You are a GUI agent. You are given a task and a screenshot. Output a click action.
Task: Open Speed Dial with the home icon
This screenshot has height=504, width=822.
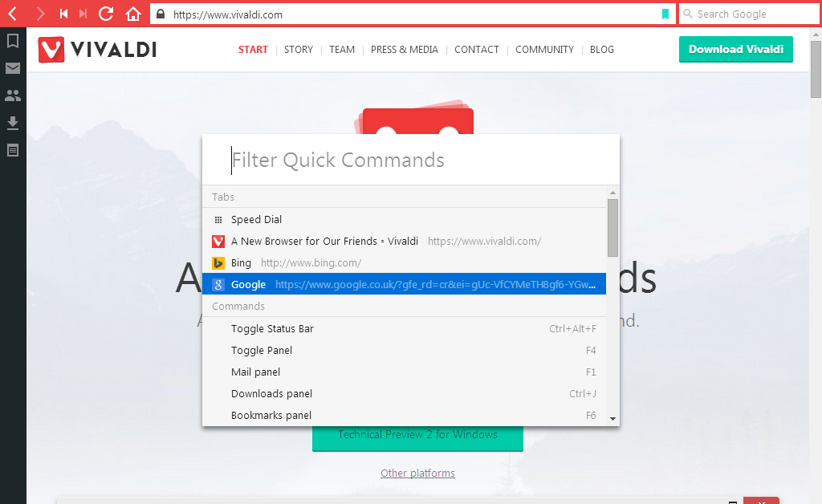click(x=133, y=14)
